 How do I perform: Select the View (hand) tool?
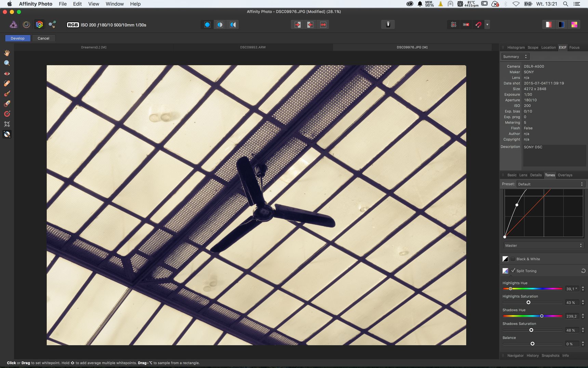[x=7, y=53]
